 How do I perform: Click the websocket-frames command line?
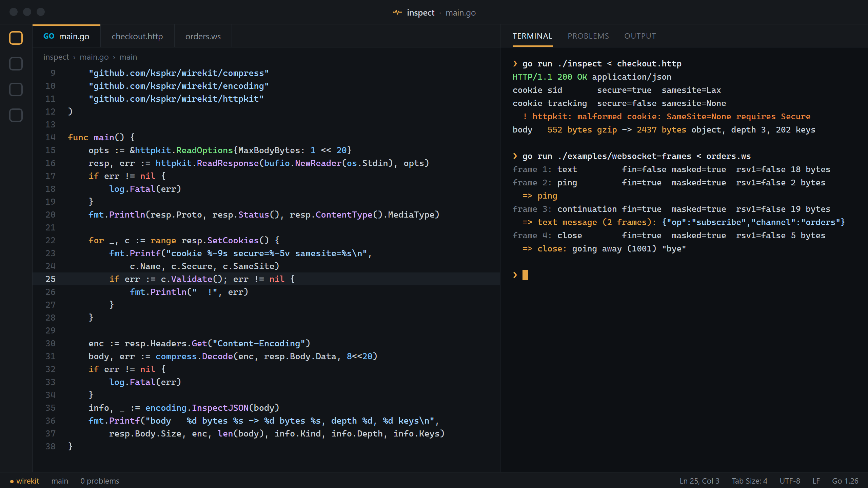[x=632, y=156]
